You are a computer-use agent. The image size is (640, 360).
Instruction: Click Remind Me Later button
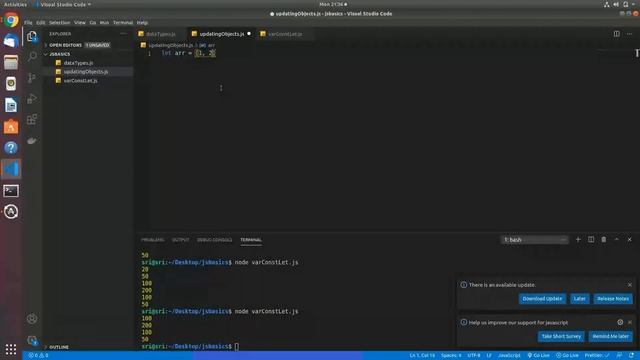pyautogui.click(x=610, y=336)
